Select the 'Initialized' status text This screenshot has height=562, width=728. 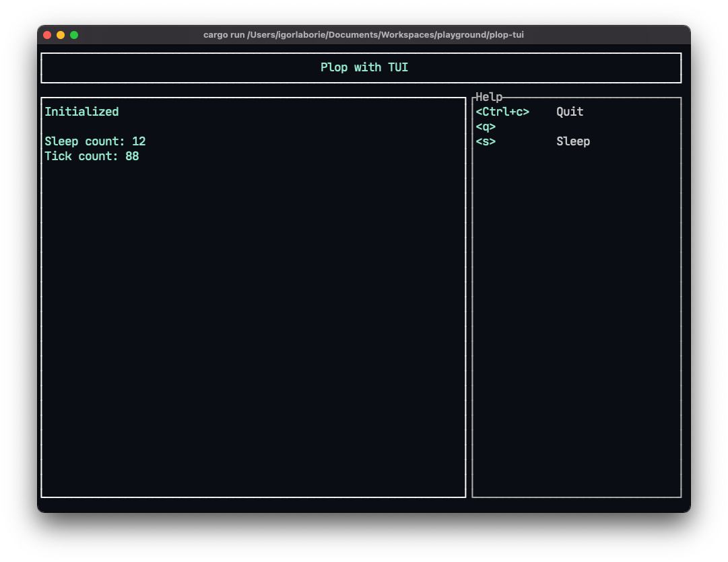tap(81, 112)
